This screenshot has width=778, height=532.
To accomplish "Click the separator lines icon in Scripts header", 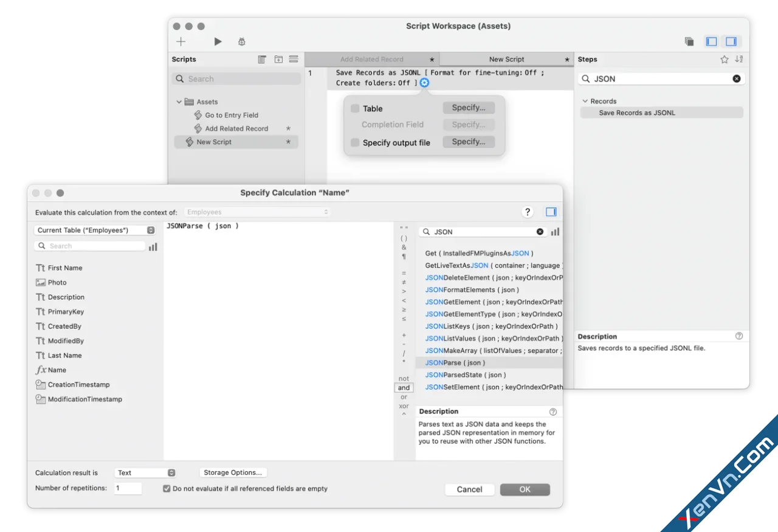I will point(294,59).
